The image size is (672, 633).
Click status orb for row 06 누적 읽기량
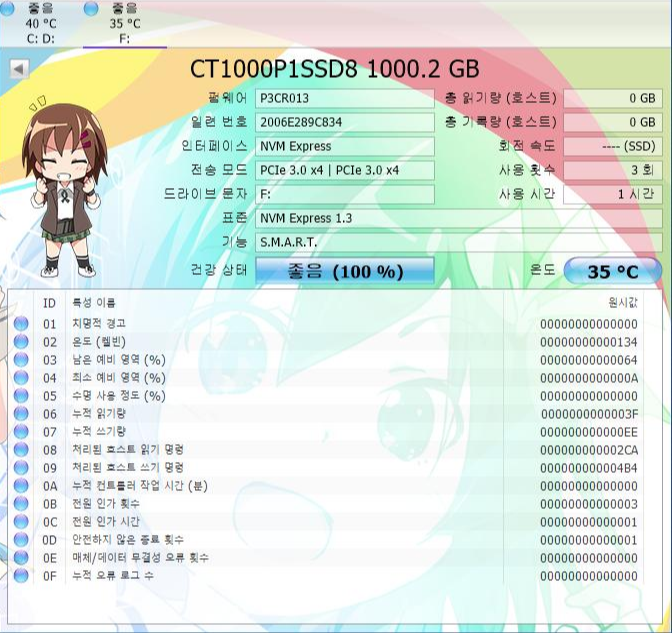[21, 414]
